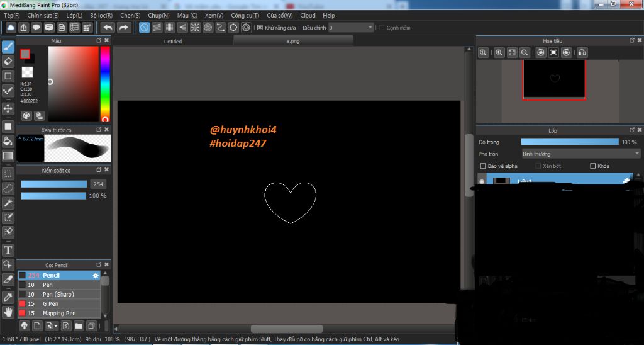Open Pencil brush settings gear
The height and width of the screenshot is (345, 644).
96,276
